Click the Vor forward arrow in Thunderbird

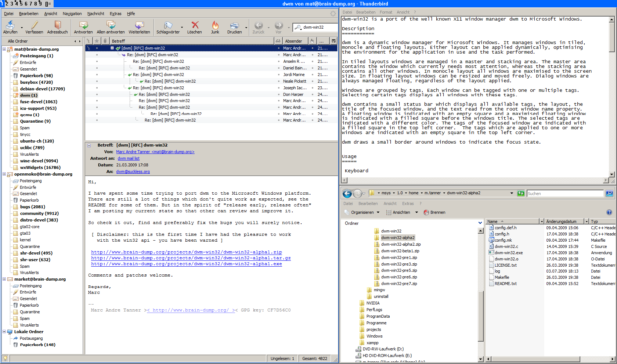point(279,25)
